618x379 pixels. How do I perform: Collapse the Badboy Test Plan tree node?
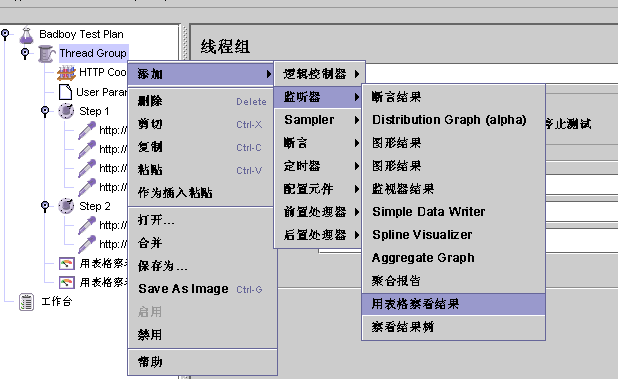[x=5, y=34]
